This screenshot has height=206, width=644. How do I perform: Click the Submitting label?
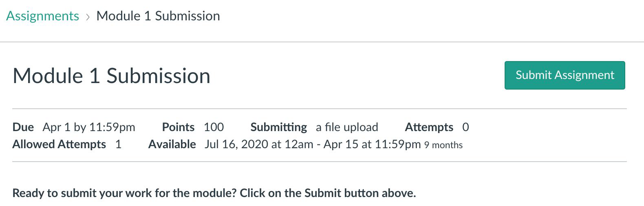(x=278, y=127)
